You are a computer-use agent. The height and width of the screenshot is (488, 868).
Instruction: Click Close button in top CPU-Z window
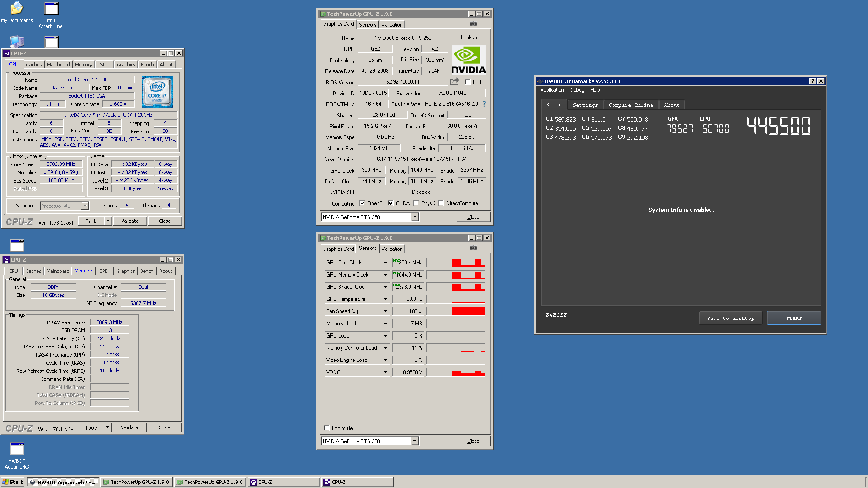165,221
